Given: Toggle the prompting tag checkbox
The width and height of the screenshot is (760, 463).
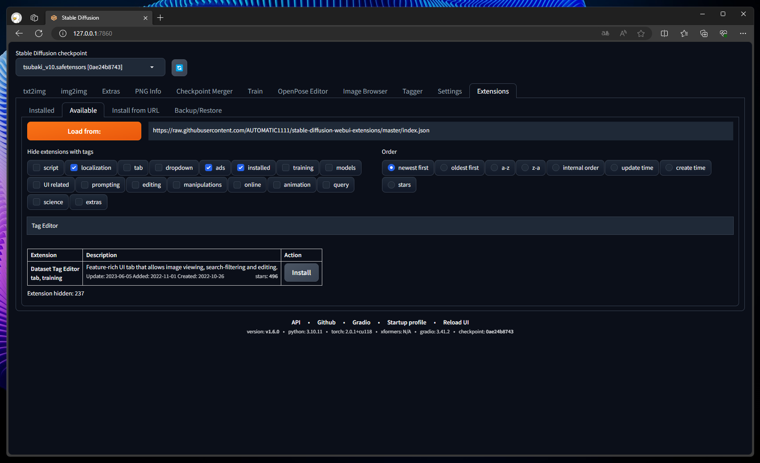Looking at the screenshot, I should [x=85, y=185].
